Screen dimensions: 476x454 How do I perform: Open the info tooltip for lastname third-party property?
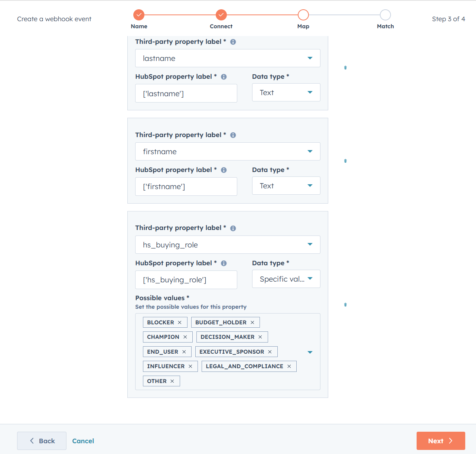coord(233,42)
